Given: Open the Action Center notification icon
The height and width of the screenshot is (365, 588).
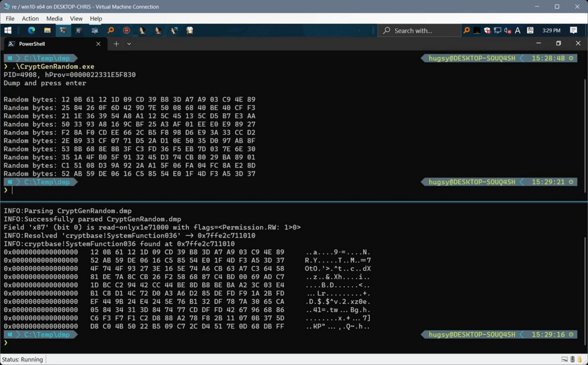Looking at the screenshot, I should tap(573, 30).
